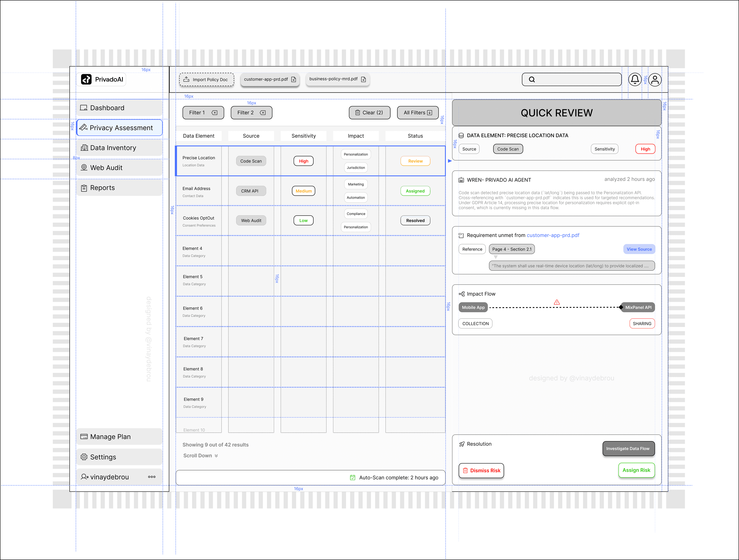Select Privacy Assessment in the sidebar
Image resolution: width=739 pixels, height=560 pixels.
click(120, 128)
